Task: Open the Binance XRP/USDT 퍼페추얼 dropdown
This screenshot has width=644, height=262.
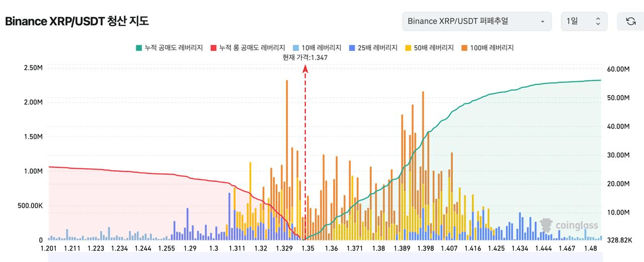Action: click(x=477, y=21)
